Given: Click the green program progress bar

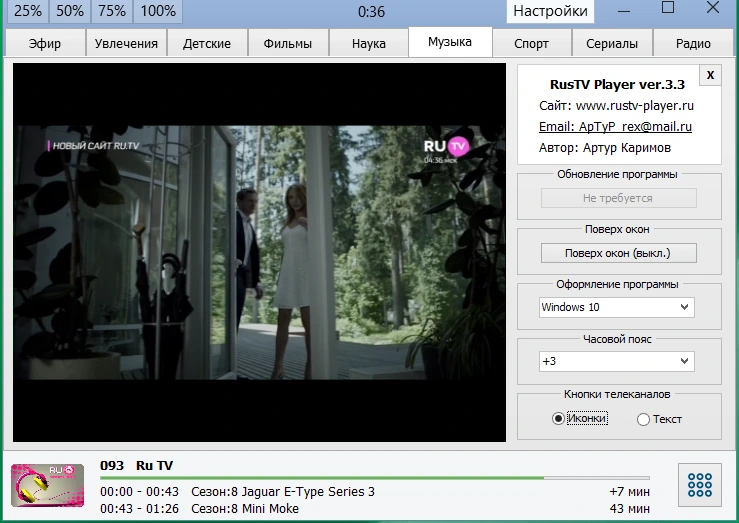Looking at the screenshot, I should tap(375, 478).
